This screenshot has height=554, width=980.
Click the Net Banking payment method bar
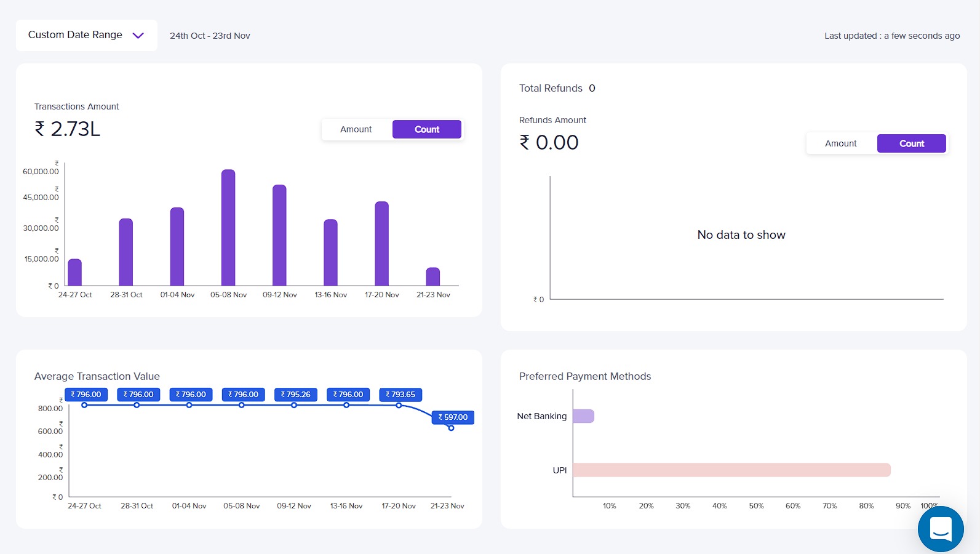583,416
